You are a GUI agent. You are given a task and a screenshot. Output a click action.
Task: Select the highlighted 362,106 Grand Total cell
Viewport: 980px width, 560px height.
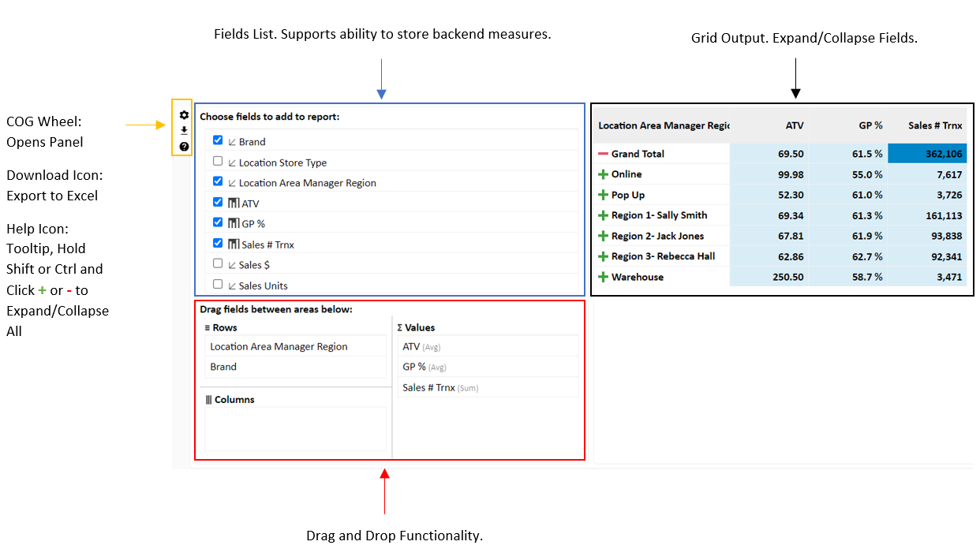927,154
